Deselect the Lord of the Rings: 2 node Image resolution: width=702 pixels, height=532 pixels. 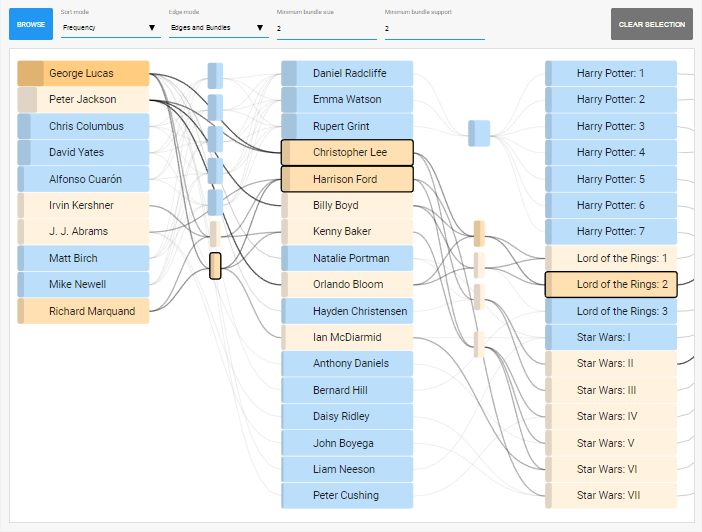pos(611,284)
